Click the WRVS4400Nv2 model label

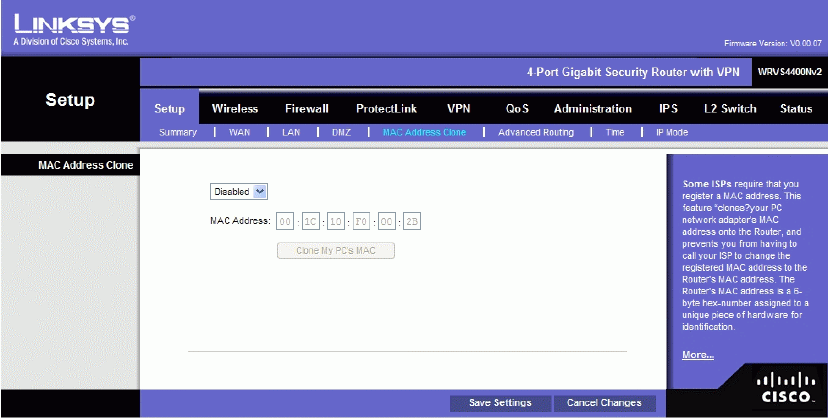[x=789, y=72]
